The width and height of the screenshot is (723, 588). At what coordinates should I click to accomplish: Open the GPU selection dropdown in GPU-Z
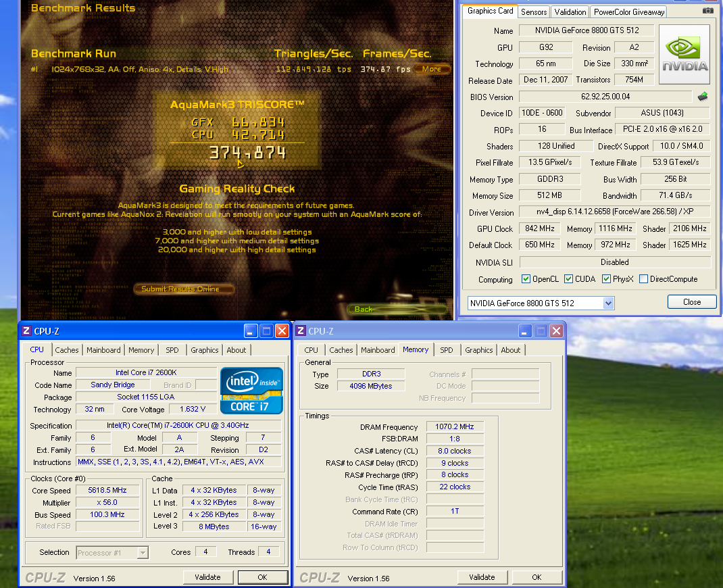coord(608,303)
